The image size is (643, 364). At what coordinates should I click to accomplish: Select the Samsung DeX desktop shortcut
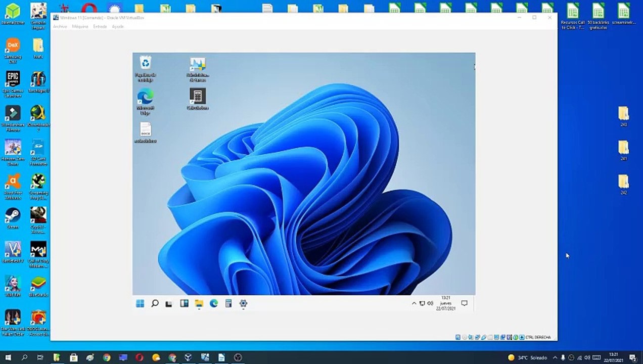click(x=13, y=51)
